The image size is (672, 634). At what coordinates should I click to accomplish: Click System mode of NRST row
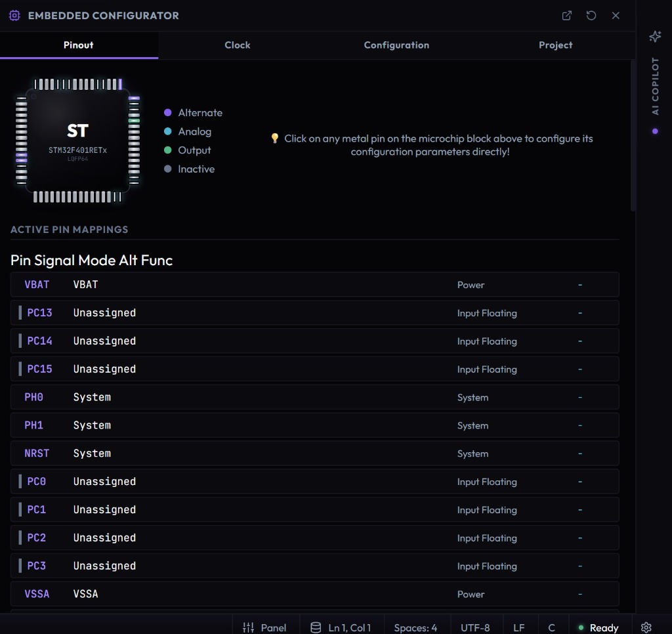472,454
